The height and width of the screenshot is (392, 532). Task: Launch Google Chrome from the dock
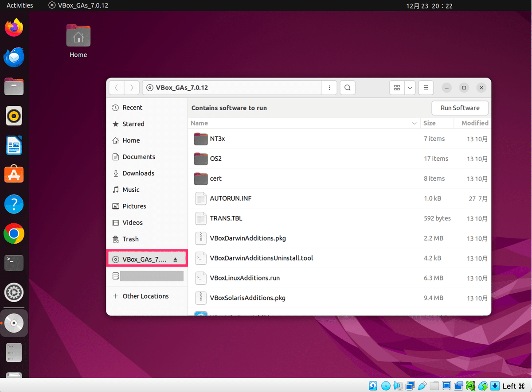coord(14,234)
